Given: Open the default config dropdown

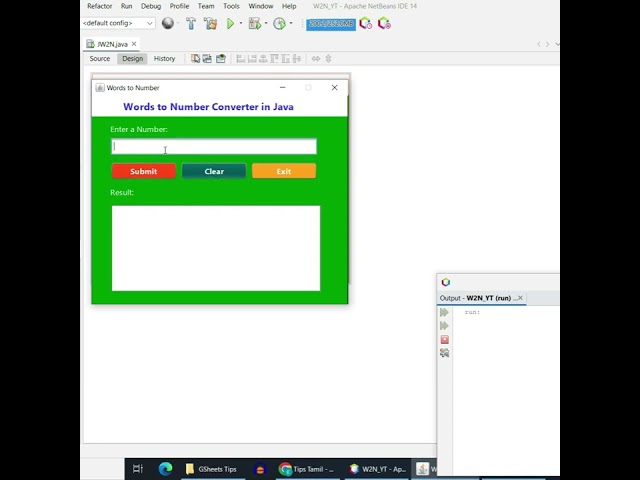Looking at the screenshot, I should [118, 23].
